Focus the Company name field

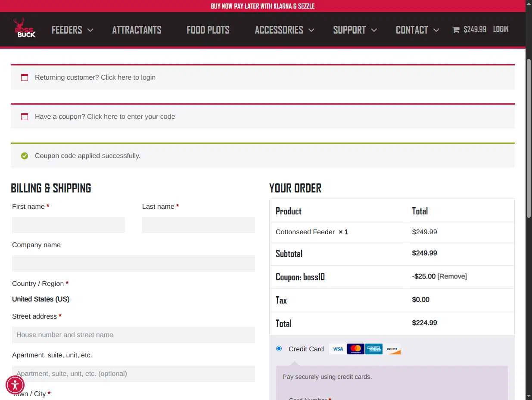[x=134, y=264]
